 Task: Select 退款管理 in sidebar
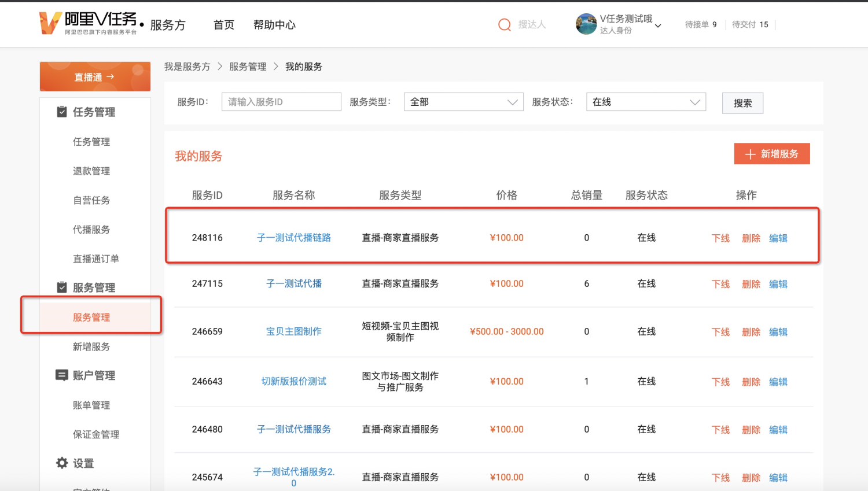coord(91,171)
